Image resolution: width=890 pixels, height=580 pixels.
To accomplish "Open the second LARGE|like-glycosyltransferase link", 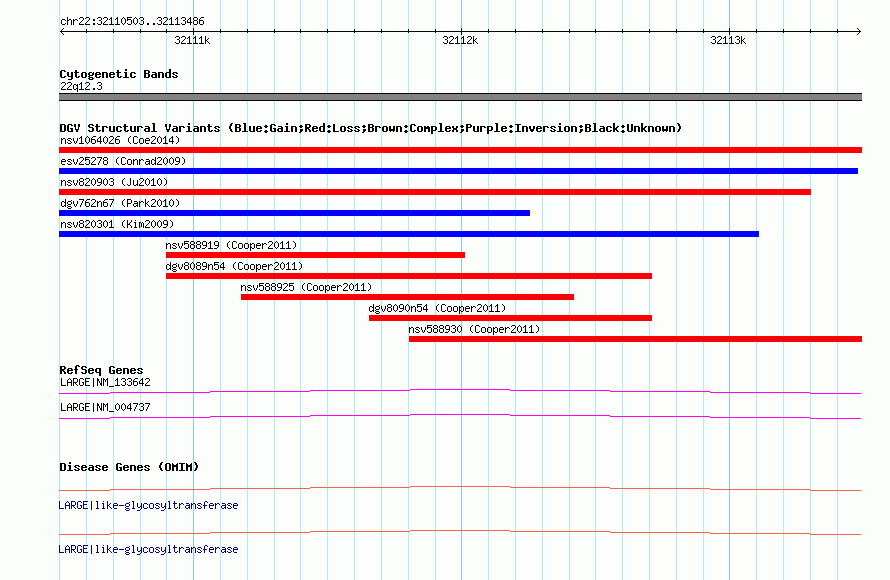I will [148, 549].
